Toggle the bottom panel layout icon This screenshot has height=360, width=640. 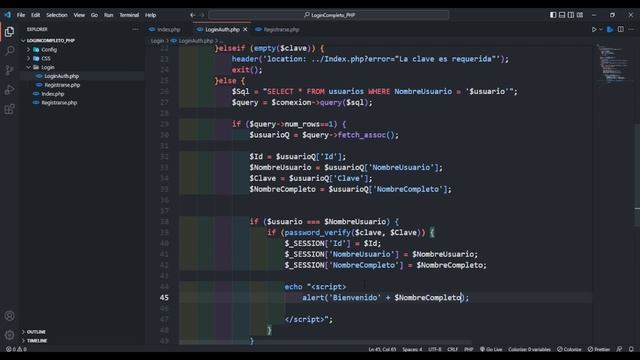(562, 15)
